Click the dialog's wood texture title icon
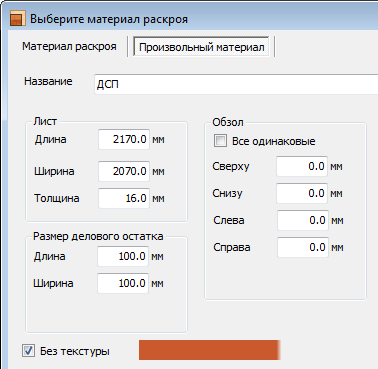This screenshot has width=378, height=369. point(17,19)
